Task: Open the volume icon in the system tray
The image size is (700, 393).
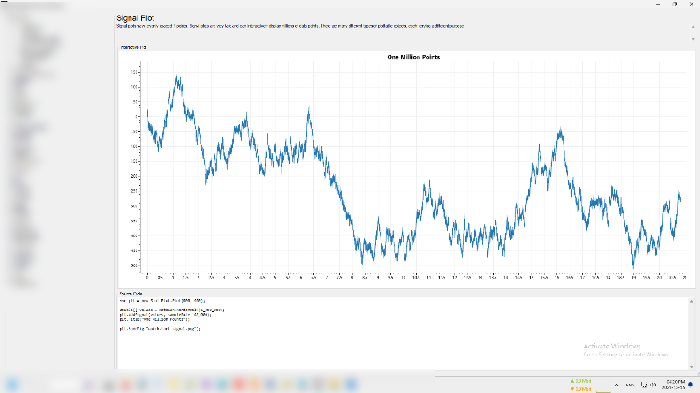Action: (x=653, y=385)
